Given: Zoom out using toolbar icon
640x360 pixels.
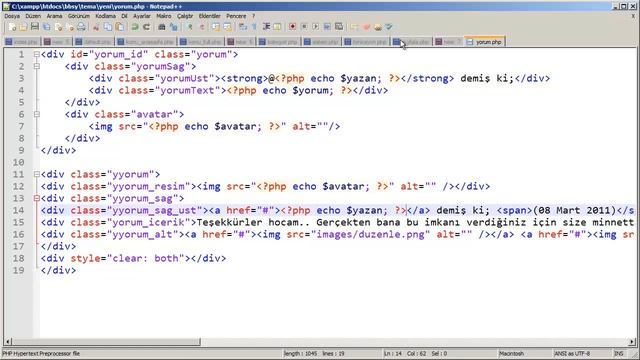Looking at the screenshot, I should [202, 27].
